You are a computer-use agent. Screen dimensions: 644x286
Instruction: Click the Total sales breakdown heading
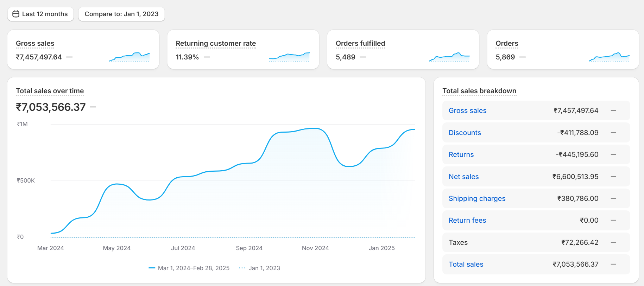[479, 91]
